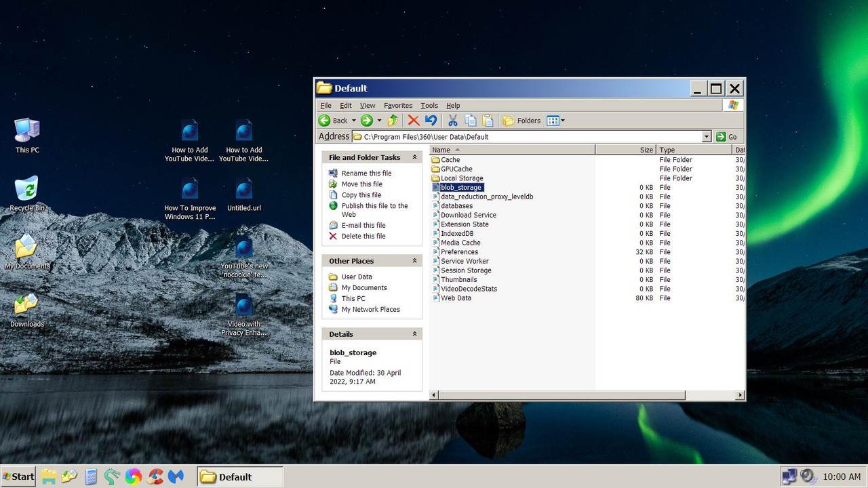
Task: Click the horizontal scrollbar left arrow
Action: click(x=435, y=395)
